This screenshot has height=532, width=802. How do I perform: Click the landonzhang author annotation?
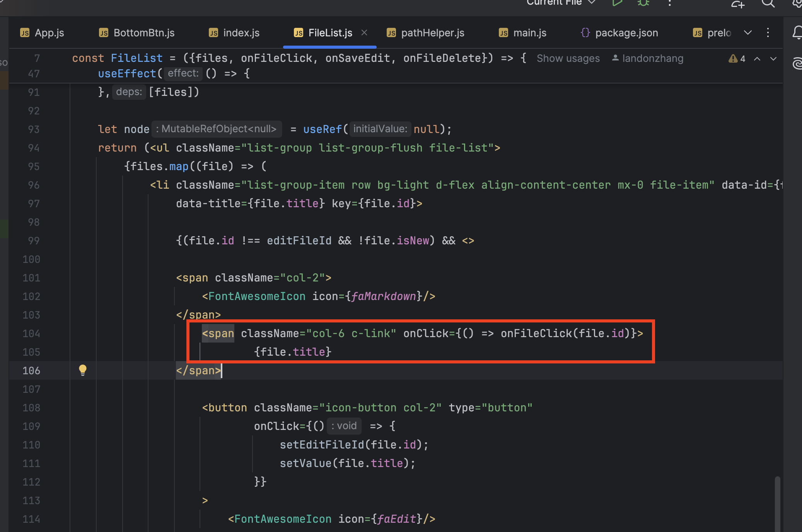[x=648, y=58]
